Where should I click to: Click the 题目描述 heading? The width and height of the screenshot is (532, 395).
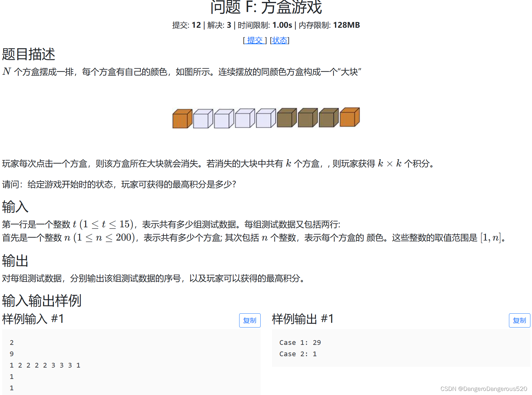(x=28, y=54)
